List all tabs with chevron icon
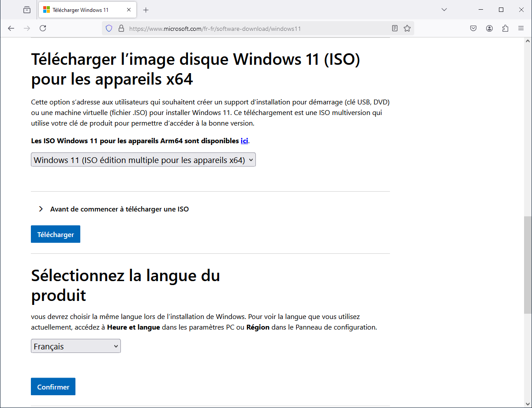The height and width of the screenshot is (408, 532). tap(444, 10)
